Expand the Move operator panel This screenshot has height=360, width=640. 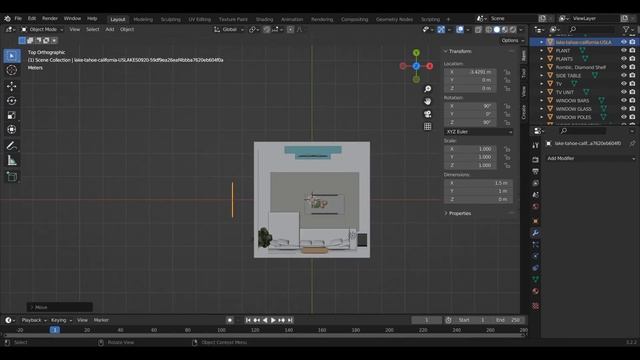tap(60, 307)
